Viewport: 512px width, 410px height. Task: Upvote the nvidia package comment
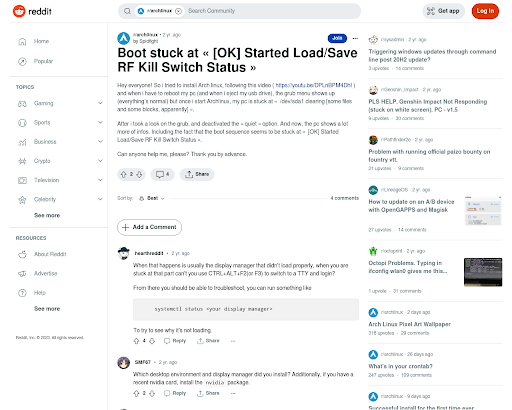point(136,394)
